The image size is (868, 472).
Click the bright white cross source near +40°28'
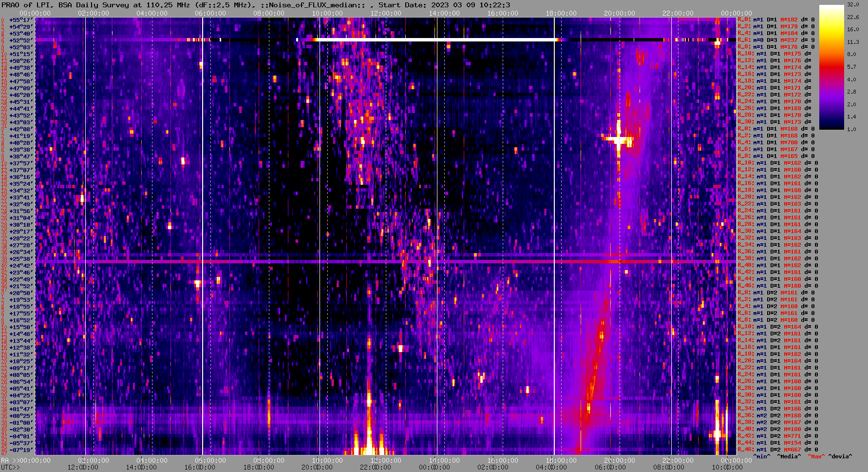click(618, 140)
